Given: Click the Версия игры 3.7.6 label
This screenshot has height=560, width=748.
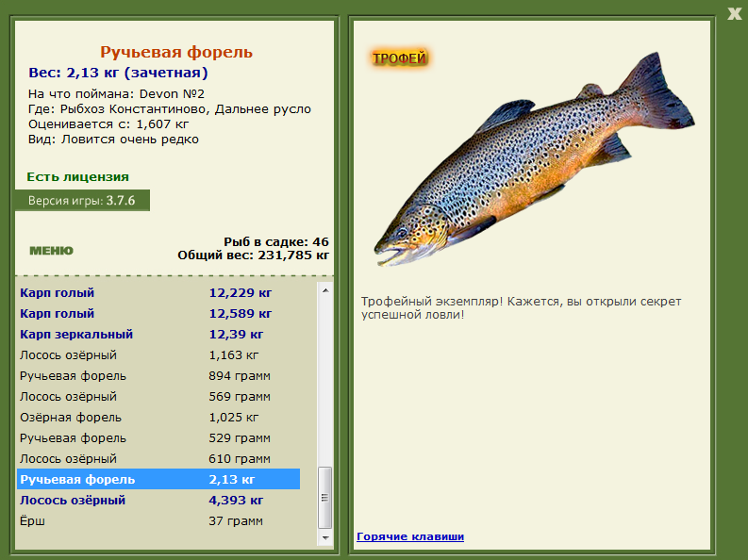Looking at the screenshot, I should 82,200.
